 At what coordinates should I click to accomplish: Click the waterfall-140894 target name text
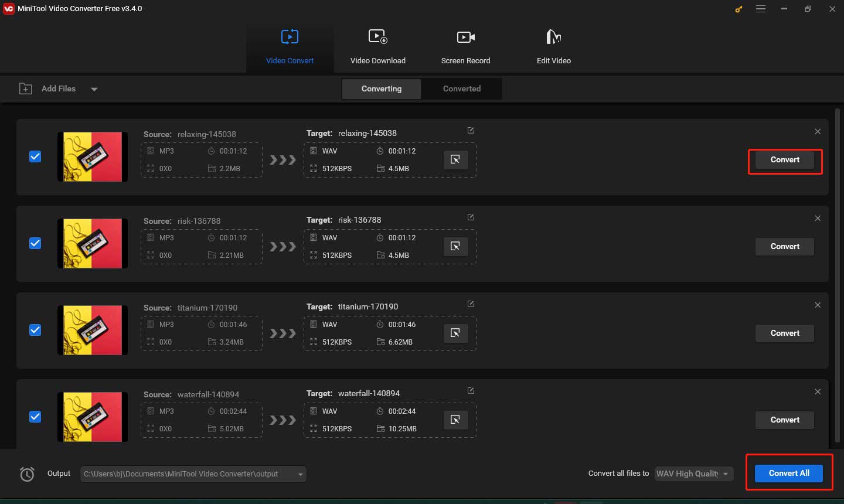369,393
